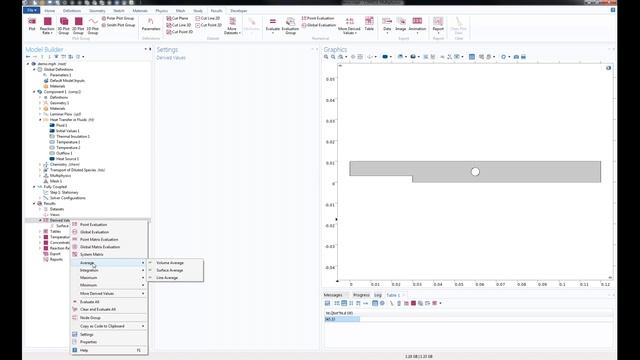
Task: Open the Reaction Rate plot button
Action: point(47,26)
